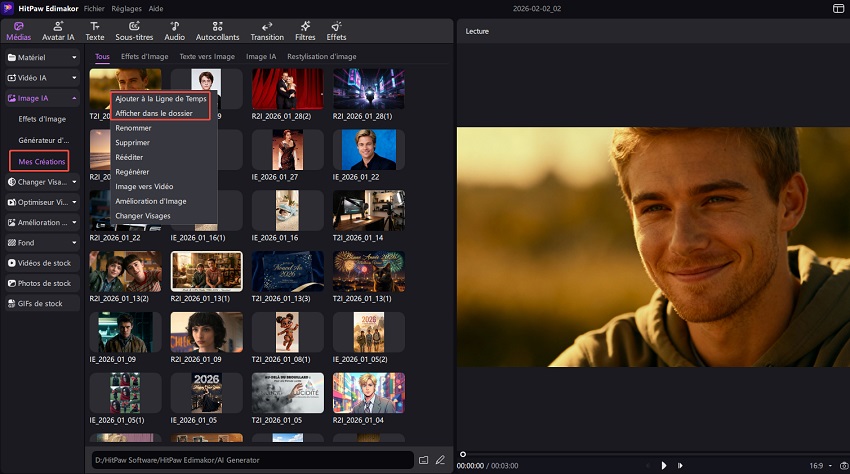Expand the Fond section
The width and height of the screenshot is (850, 474).
[x=42, y=242]
